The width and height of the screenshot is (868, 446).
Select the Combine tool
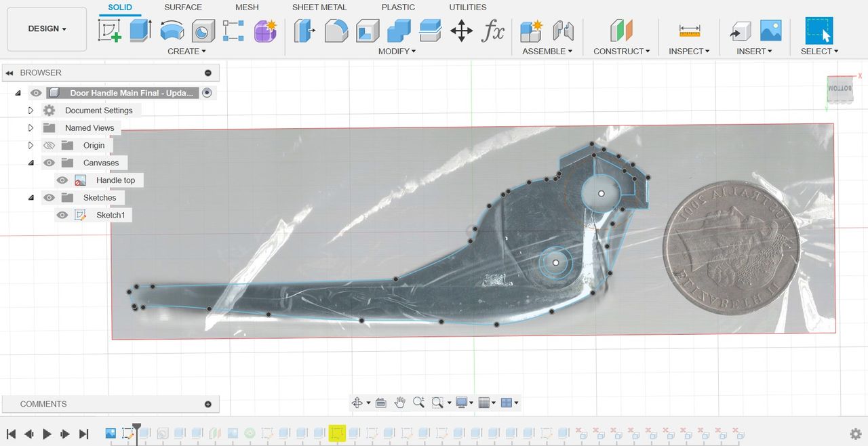pyautogui.click(x=399, y=31)
